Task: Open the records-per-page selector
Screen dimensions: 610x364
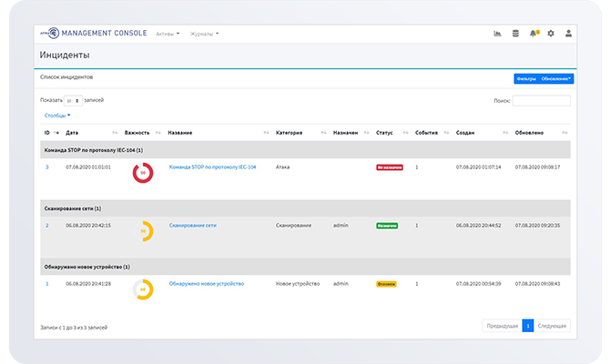Action: pos(74,100)
